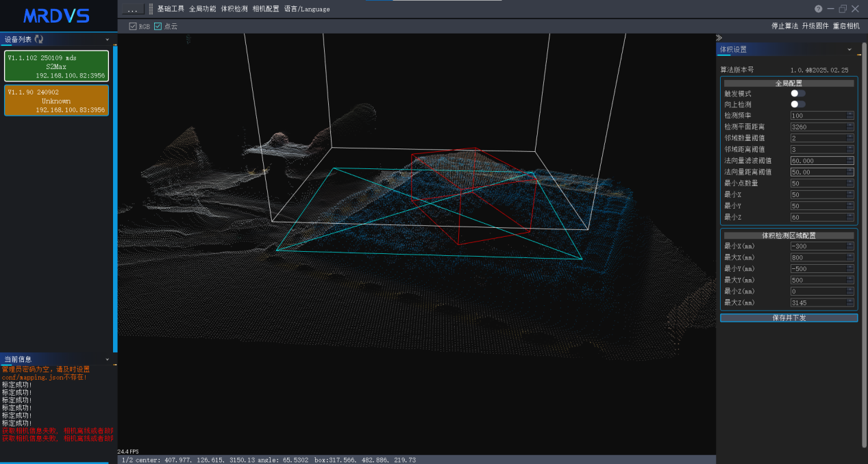The image size is (868, 464).
Task: Collapse the 当前信息 panel arrow
Action: [x=107, y=359]
